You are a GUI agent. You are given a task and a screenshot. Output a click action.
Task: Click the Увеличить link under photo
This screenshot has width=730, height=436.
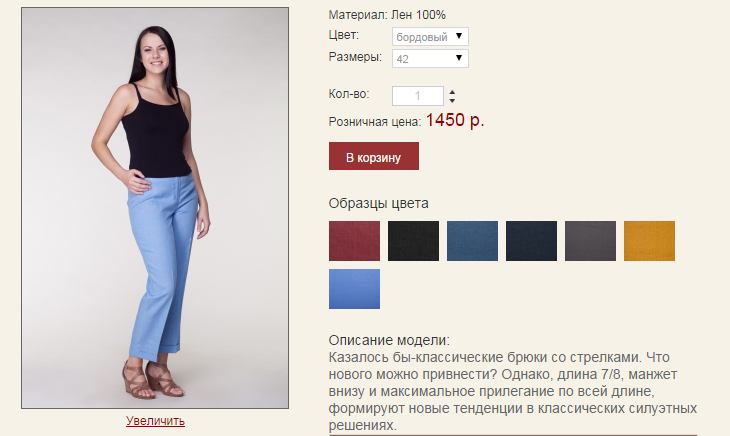point(155,421)
